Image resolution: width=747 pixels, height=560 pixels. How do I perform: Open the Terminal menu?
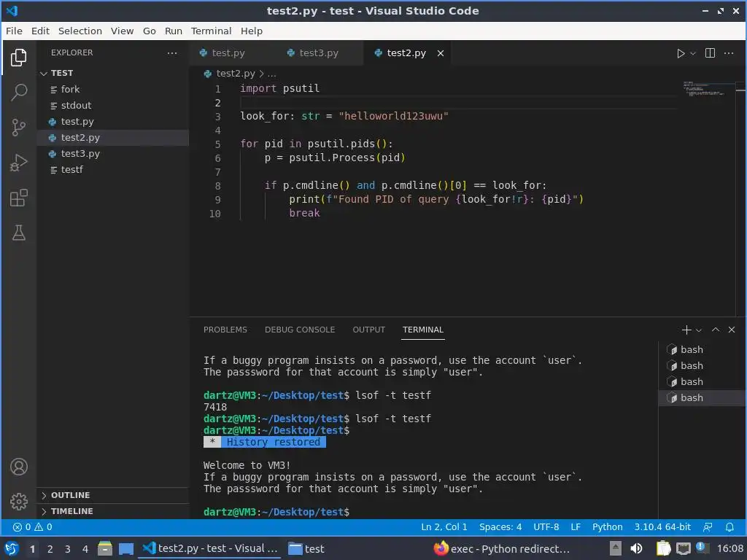tap(211, 31)
